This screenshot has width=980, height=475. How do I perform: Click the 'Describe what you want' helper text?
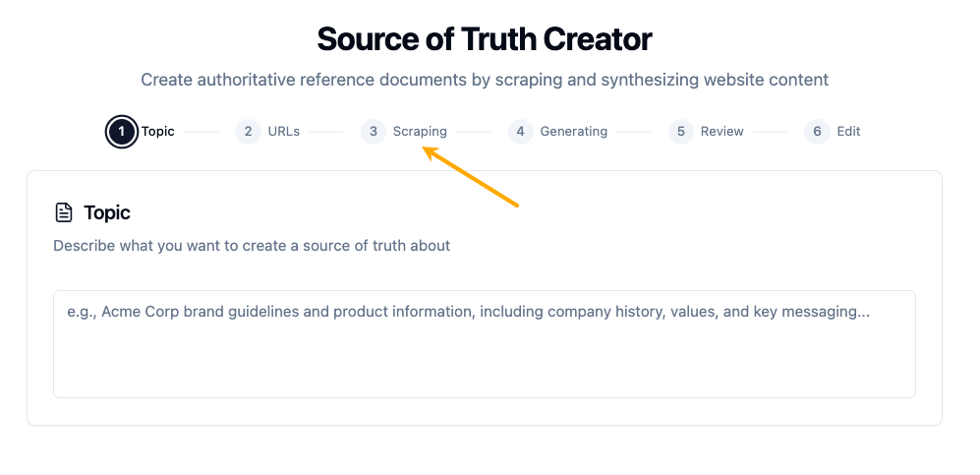tap(252, 246)
